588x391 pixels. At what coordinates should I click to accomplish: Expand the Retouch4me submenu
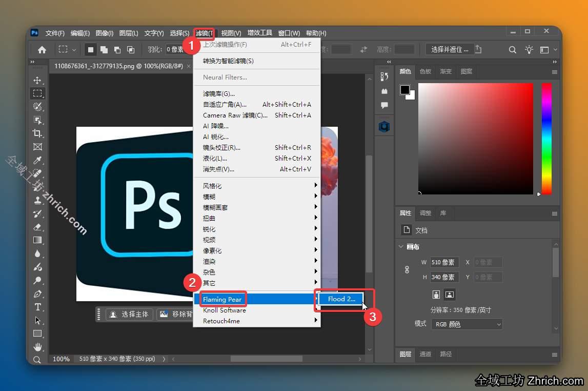(257, 321)
